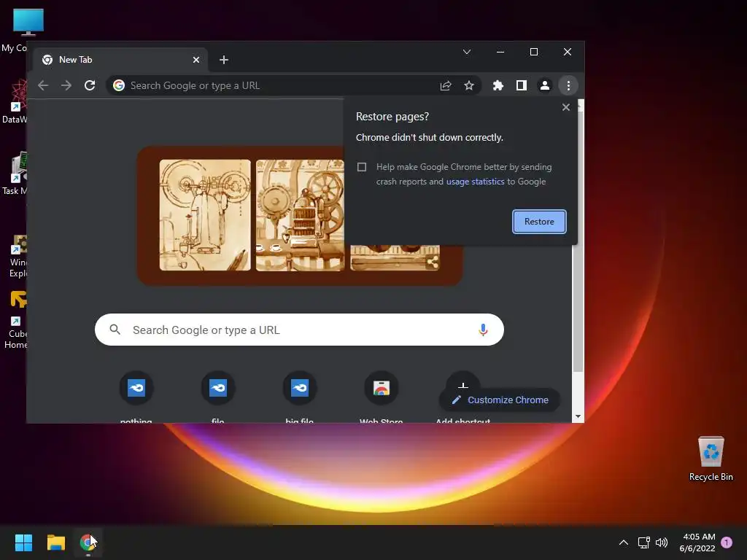
Task: Dismiss the Restore pages popup
Action: point(566,107)
